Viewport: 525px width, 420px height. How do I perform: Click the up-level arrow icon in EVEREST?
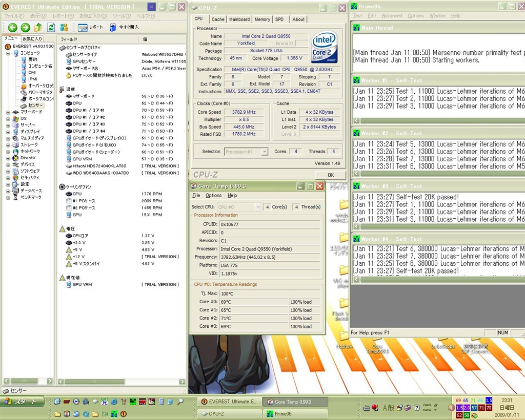[38, 27]
